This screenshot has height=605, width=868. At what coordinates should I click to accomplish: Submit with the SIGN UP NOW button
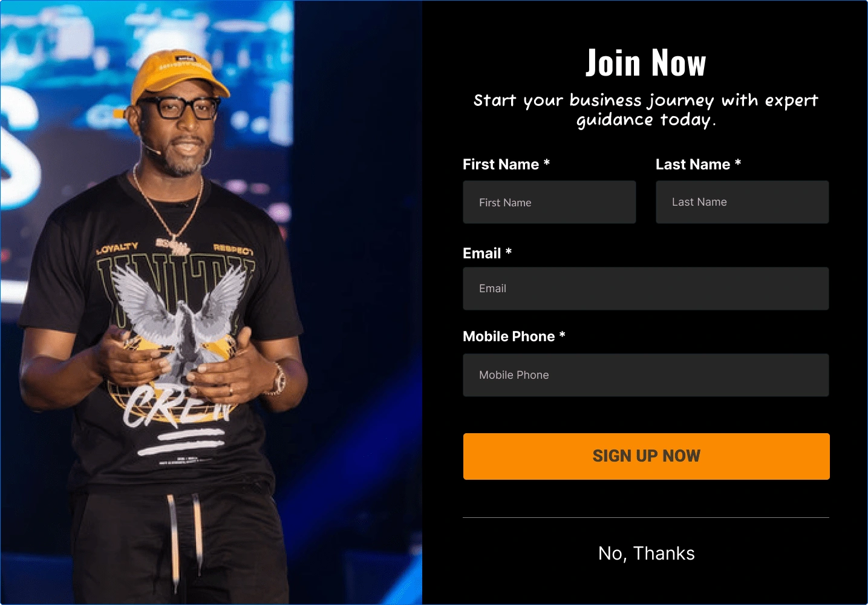(x=646, y=456)
